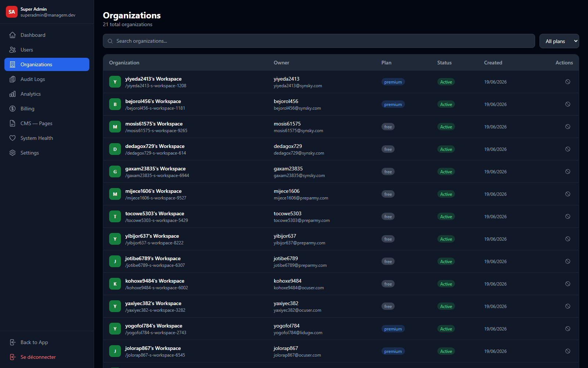Click gaxam23835@synsky.com email

tap(299, 176)
